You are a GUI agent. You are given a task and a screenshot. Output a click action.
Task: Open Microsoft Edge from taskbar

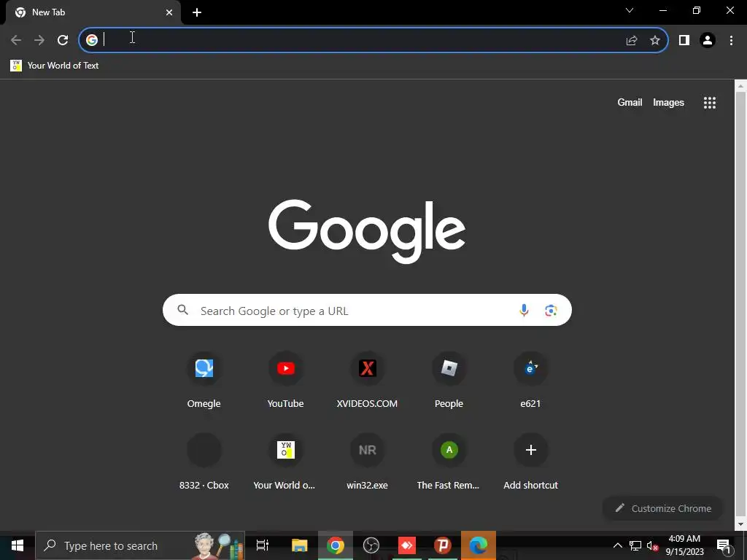point(479,545)
